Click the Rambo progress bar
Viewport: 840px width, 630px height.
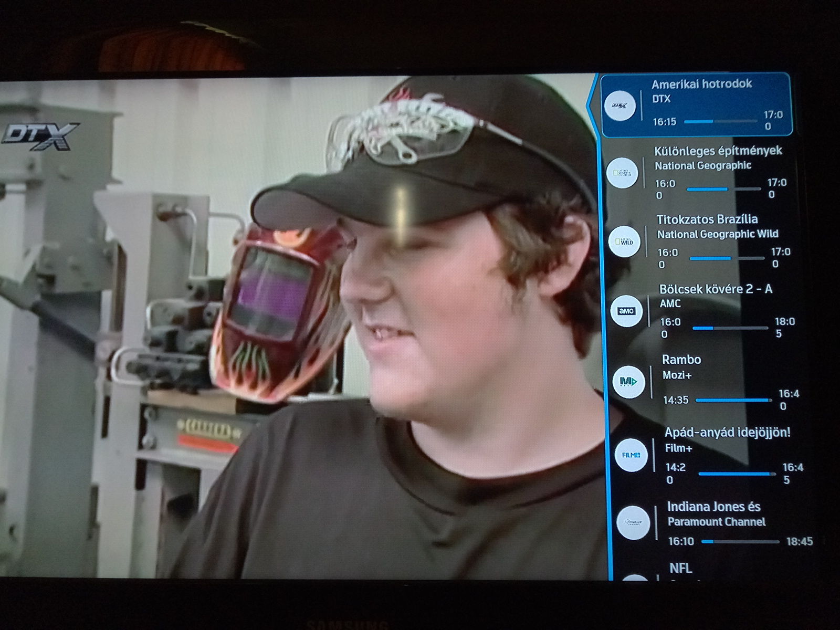(x=734, y=400)
